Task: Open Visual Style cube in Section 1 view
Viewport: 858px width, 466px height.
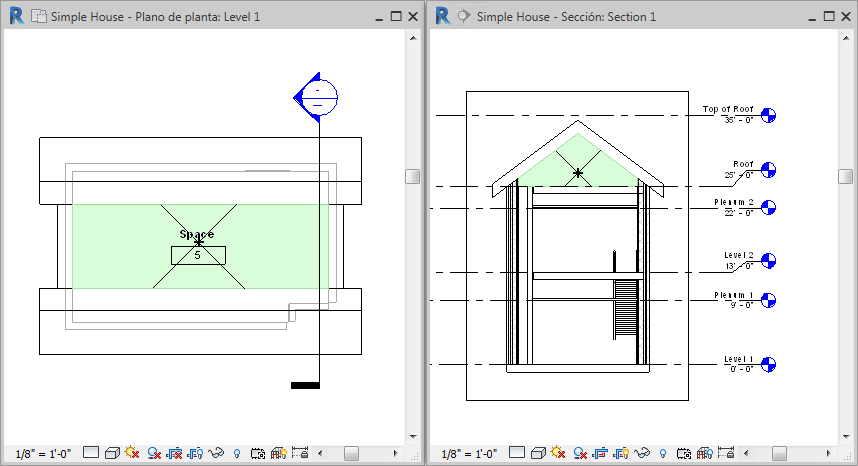Action: (538, 453)
